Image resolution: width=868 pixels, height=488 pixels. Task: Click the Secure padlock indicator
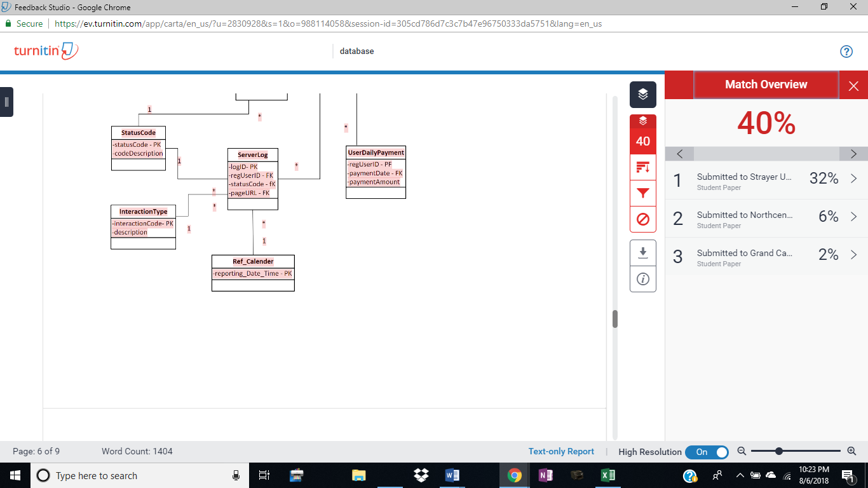click(x=24, y=24)
